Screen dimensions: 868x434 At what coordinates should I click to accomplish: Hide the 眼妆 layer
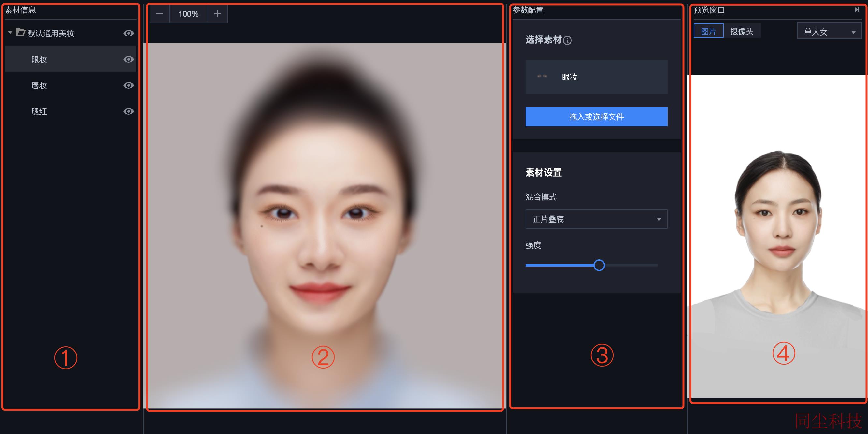tap(128, 59)
